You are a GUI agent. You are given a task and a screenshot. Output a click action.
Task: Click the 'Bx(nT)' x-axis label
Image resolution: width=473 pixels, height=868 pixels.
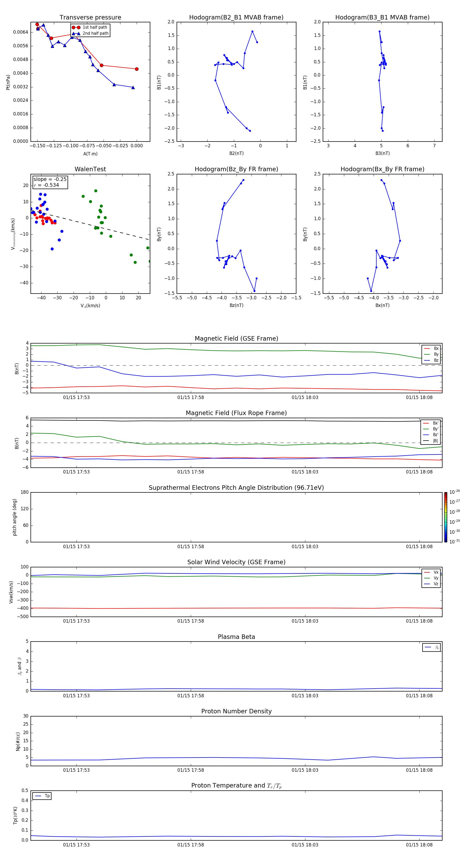tap(382, 305)
